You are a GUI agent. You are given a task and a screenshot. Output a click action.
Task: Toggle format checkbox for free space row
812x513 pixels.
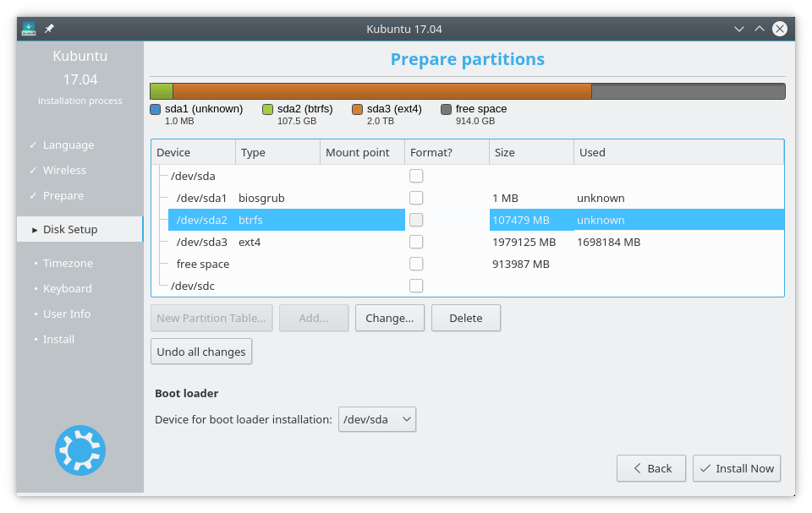click(416, 264)
